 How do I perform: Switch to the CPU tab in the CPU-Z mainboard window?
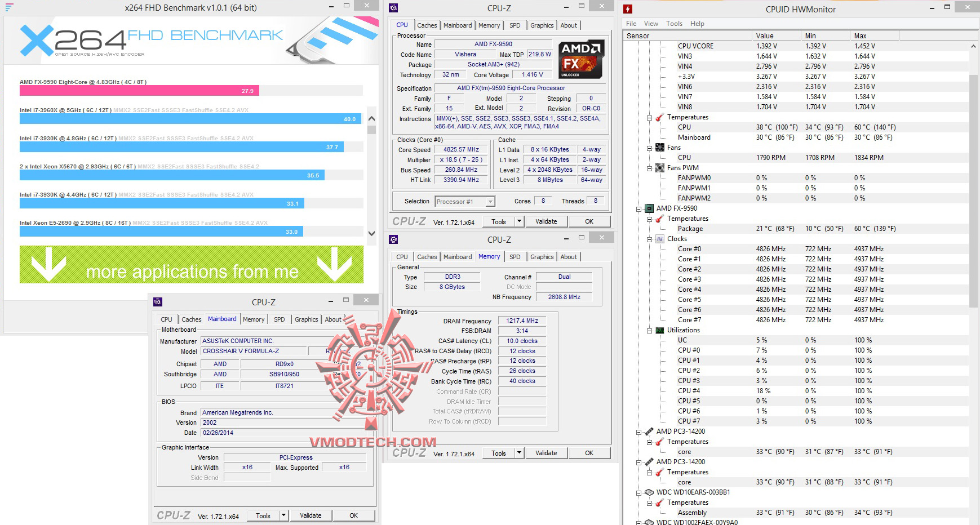[x=166, y=319]
